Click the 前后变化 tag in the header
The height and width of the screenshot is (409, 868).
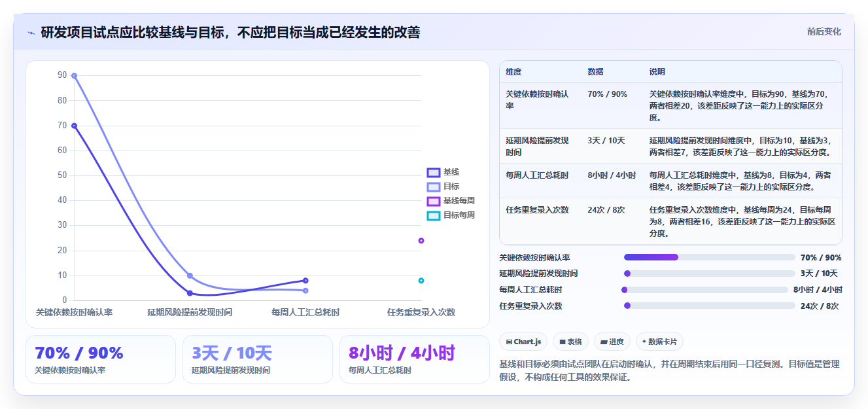coord(824,32)
